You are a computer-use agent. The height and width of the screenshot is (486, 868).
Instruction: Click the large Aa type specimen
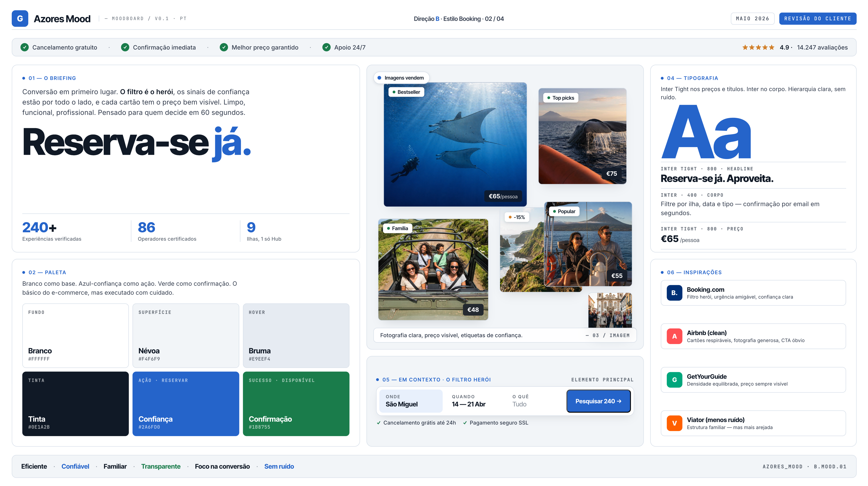click(x=706, y=132)
